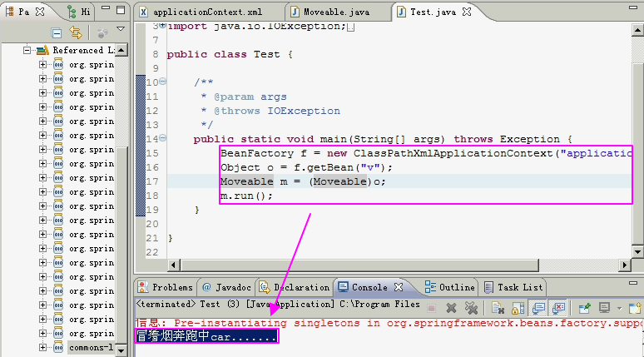
Task: Click the Open Console icon
Action: point(635,308)
